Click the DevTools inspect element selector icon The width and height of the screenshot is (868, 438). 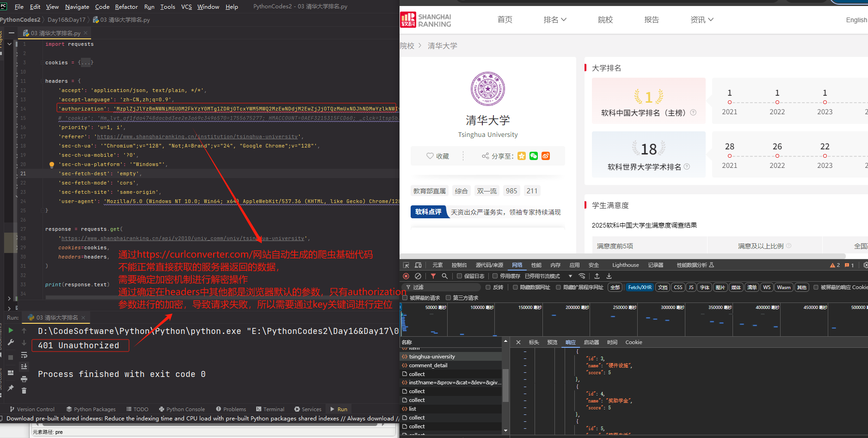(x=406, y=265)
